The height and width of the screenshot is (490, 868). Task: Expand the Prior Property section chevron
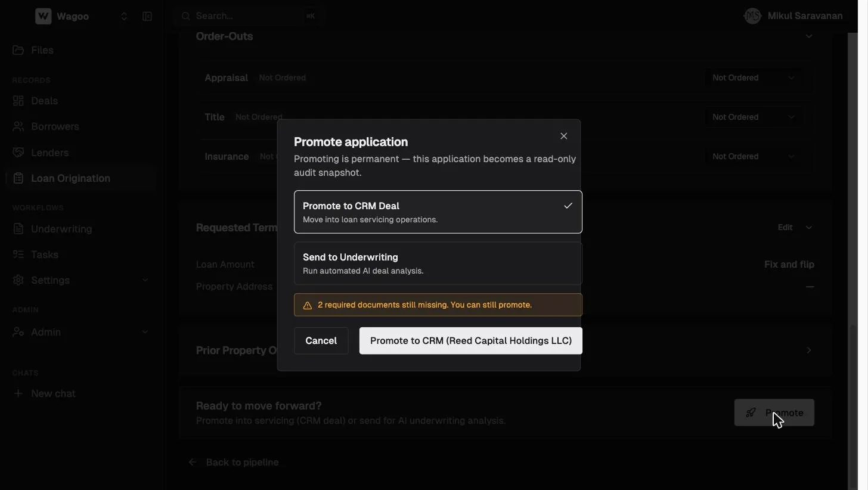coord(809,351)
